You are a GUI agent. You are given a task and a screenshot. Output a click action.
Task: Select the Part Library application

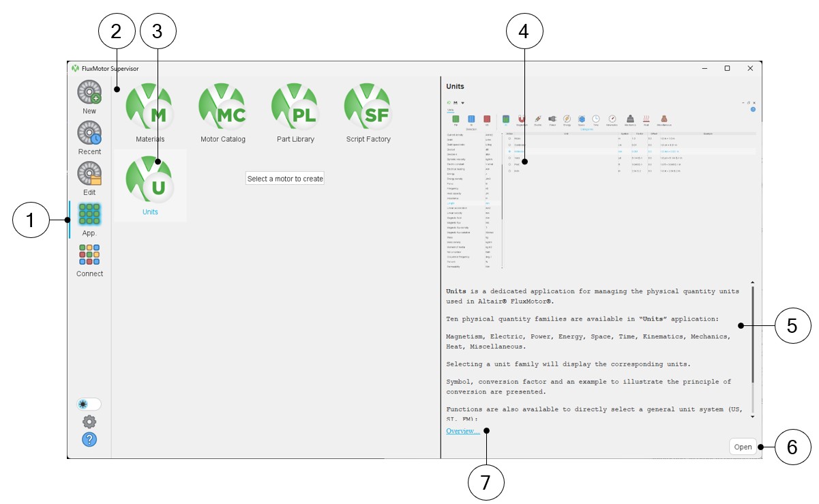tap(296, 113)
